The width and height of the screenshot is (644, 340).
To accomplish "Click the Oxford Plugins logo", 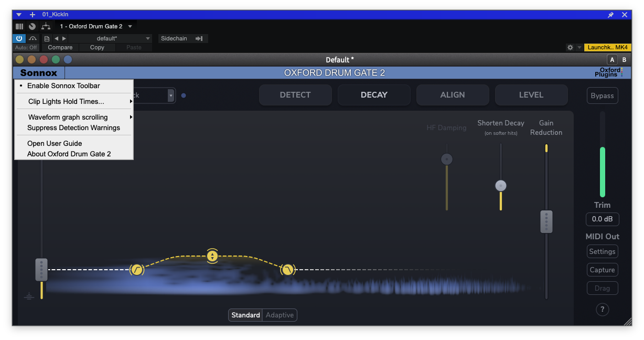I will (x=609, y=73).
